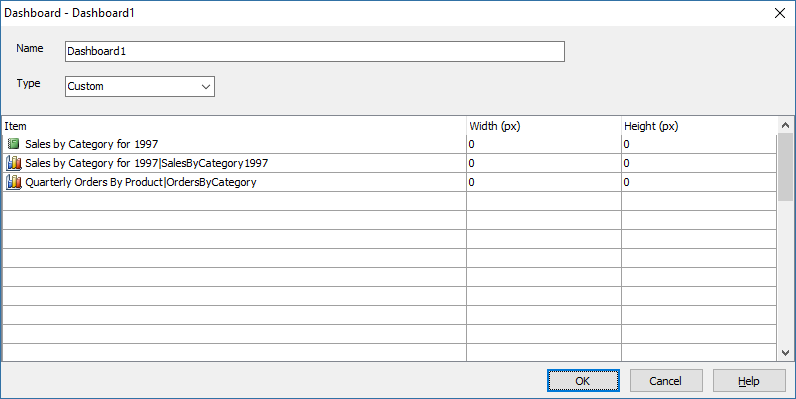Screen dimensions: 796x399
Task: Click height cell of SalesByCategory1997 row
Action: (699, 163)
